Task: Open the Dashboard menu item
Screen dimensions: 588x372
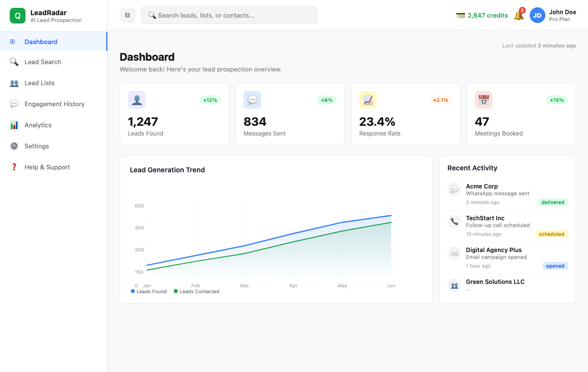Action: (x=53, y=42)
